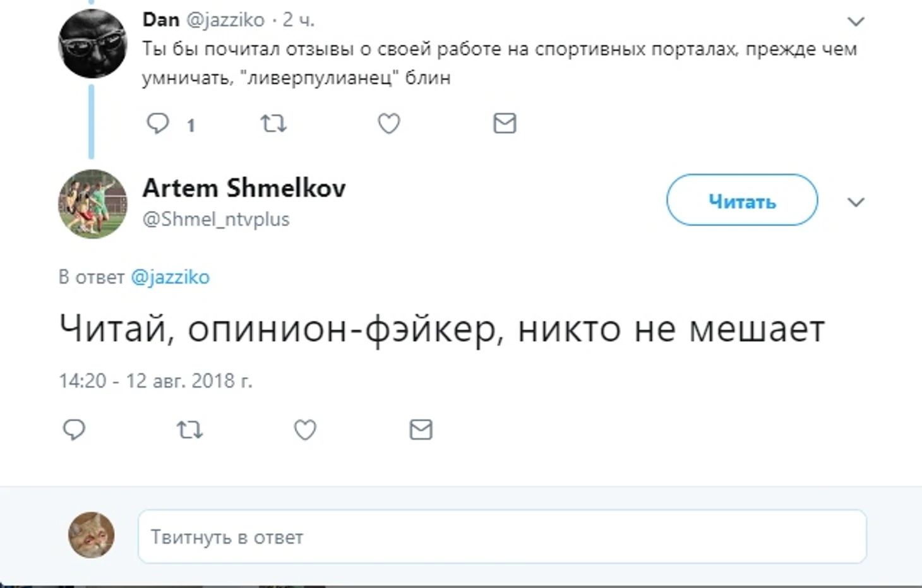Screen dimensions: 922x588
Task: Retweet Artem Shmelkov's tweet
Action: [x=189, y=430]
